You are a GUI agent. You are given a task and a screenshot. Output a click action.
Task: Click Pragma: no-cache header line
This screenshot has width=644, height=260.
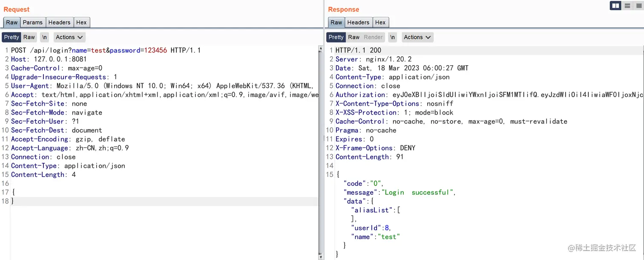(x=366, y=130)
